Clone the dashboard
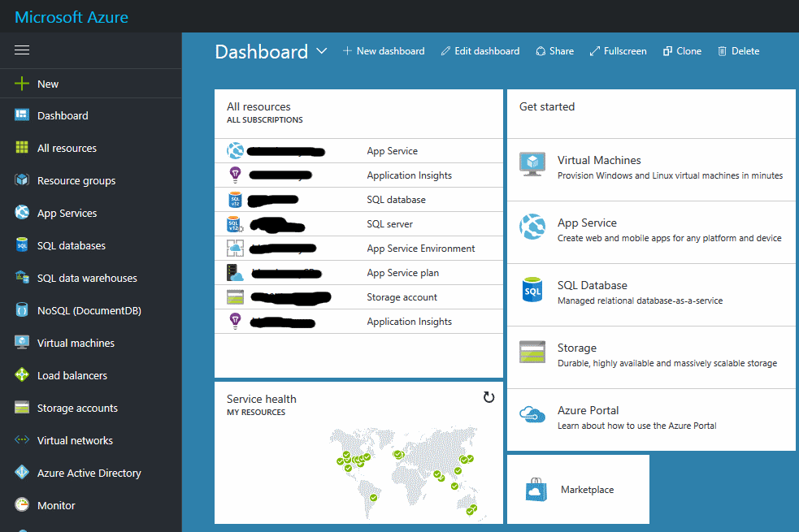This screenshot has width=799, height=532. pyautogui.click(x=682, y=51)
